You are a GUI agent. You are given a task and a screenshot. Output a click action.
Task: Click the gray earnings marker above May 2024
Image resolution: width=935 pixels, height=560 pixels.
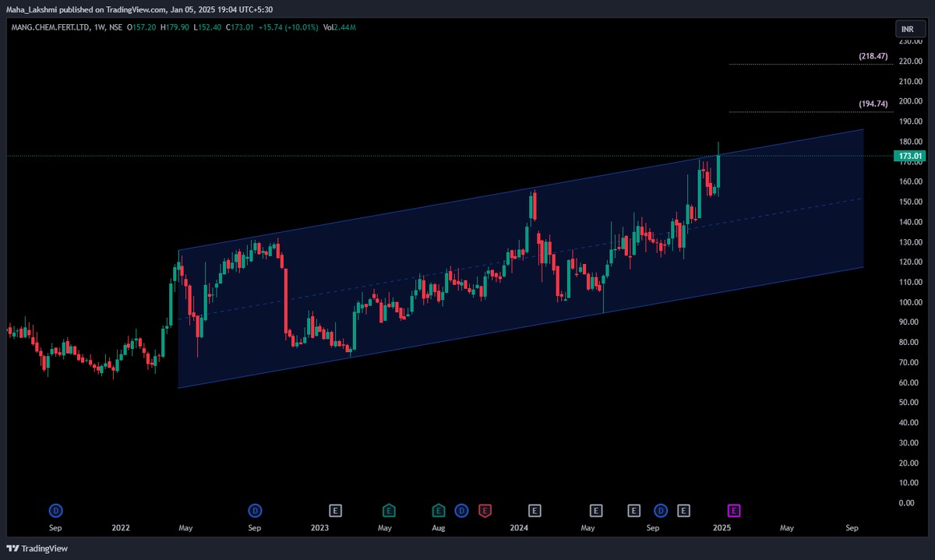595,511
